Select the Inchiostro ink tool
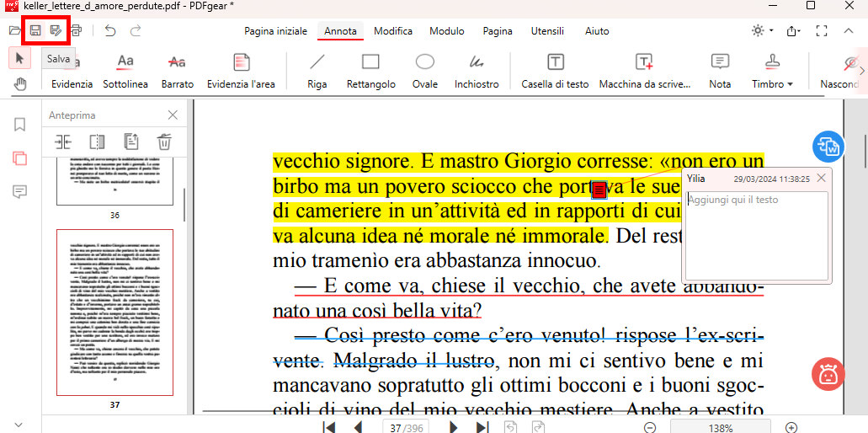The height and width of the screenshot is (433, 868). coord(476,70)
